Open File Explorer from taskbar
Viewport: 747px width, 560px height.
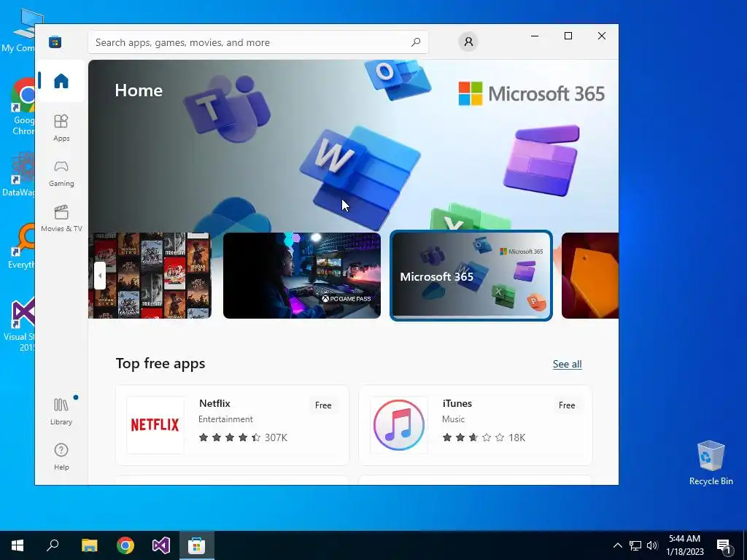pyautogui.click(x=89, y=545)
